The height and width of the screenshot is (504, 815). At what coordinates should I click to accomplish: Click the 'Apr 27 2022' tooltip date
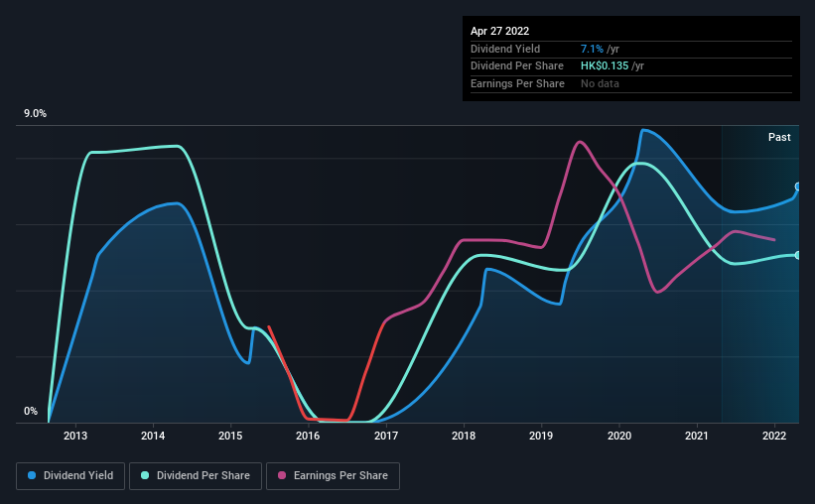(499, 31)
